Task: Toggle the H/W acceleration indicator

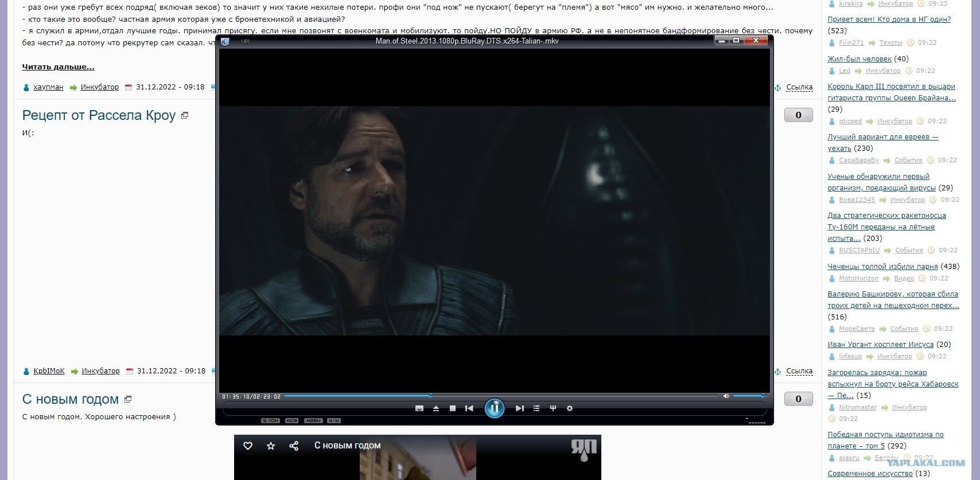Action: 334,420
